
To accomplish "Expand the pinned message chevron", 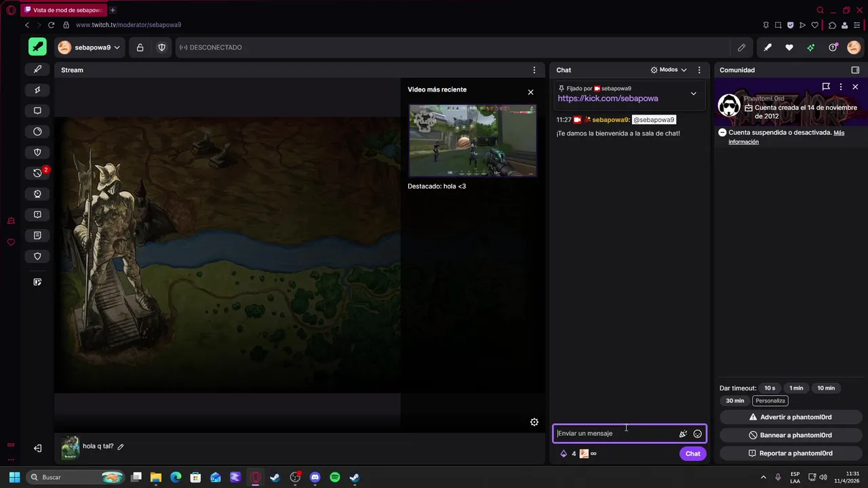I will pos(693,94).
